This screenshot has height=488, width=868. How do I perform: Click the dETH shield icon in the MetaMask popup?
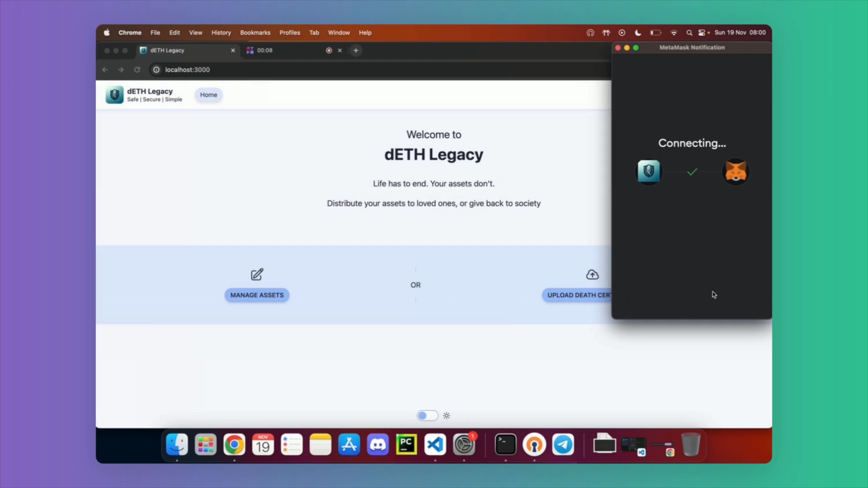tap(649, 172)
